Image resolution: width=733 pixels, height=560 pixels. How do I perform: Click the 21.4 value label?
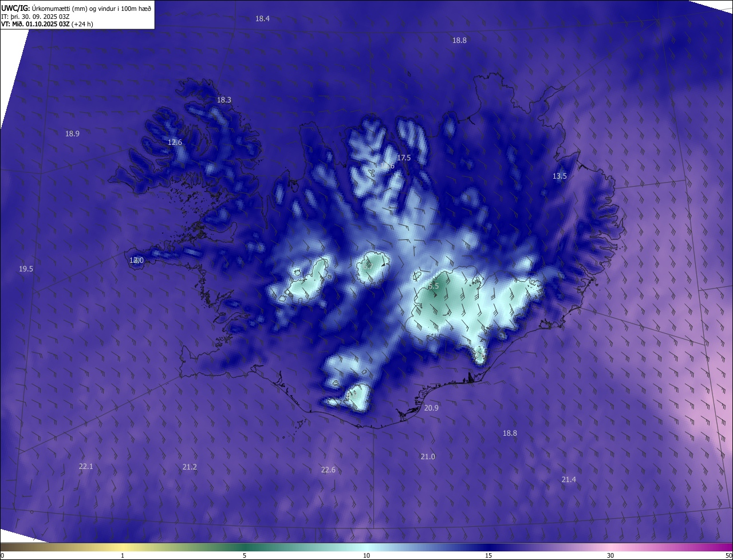569,480
